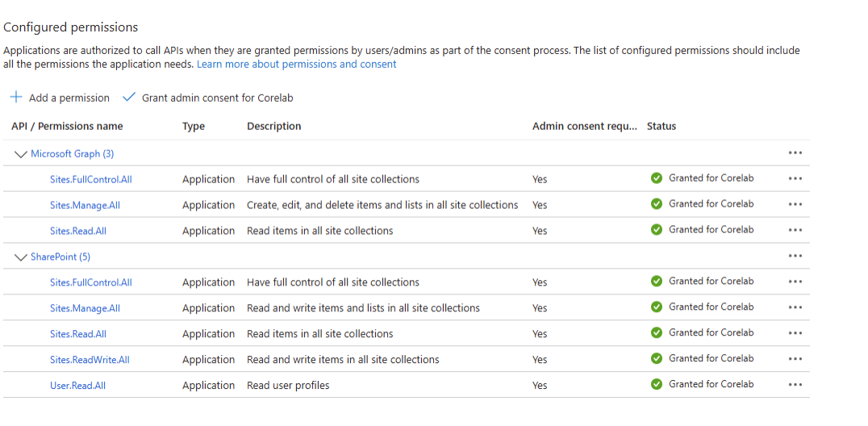Click the Grant admin consent checkmark icon
The image size is (868, 426).
(x=128, y=98)
